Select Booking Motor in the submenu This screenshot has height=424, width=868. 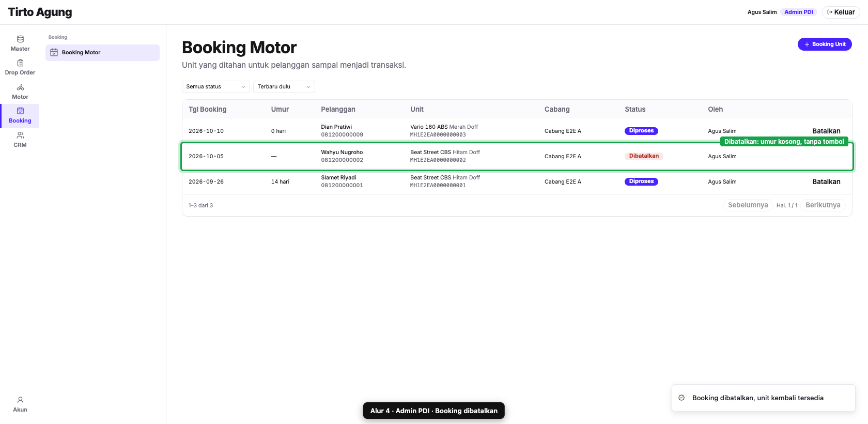pos(102,53)
